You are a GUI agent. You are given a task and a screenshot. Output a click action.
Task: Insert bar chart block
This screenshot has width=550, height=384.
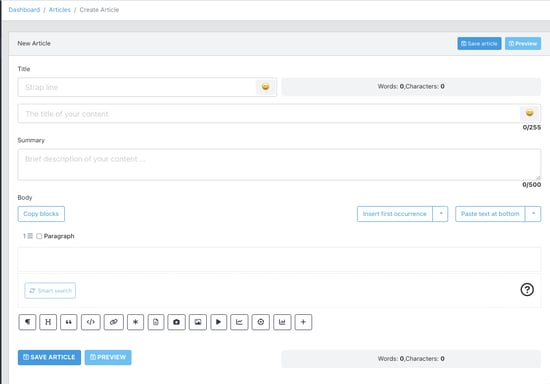point(282,322)
